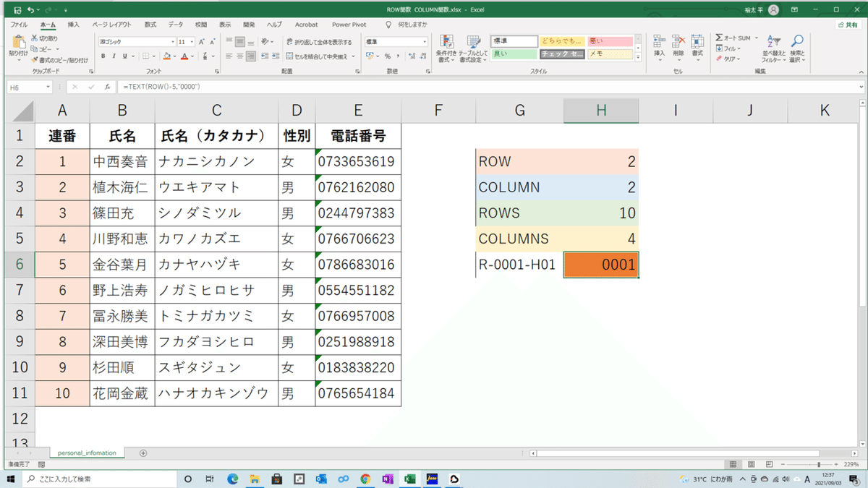This screenshot has width=868, height=488.
Task: Open Google Chrome from the taskbar
Action: [x=365, y=479]
